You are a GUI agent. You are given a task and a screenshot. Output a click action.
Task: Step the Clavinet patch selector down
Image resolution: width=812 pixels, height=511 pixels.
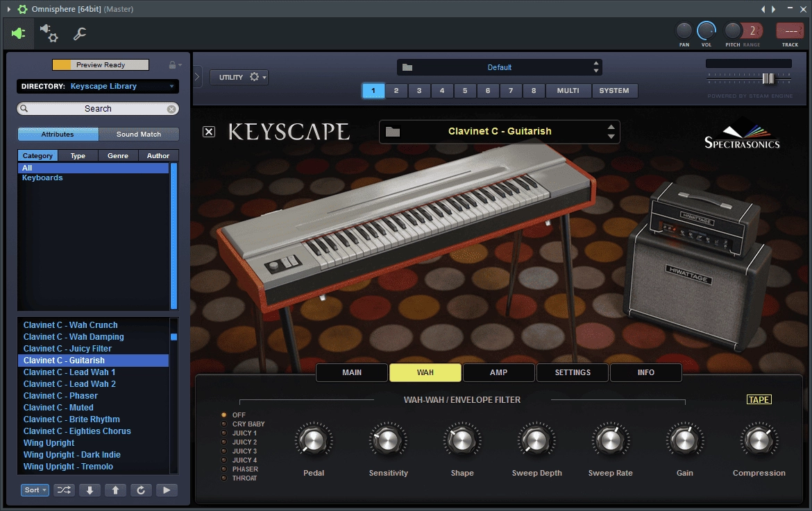point(611,137)
